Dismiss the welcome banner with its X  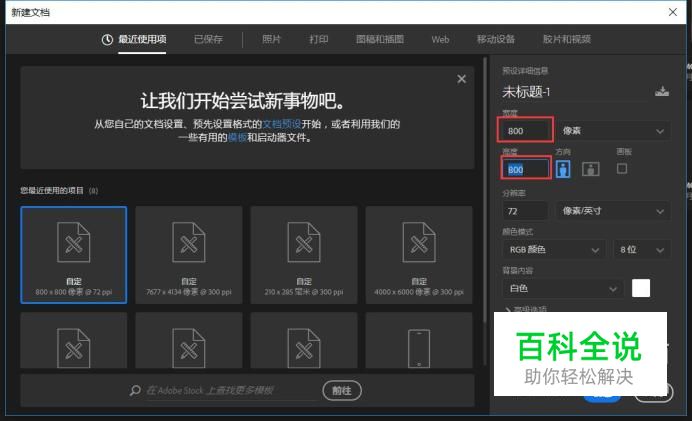tap(462, 79)
